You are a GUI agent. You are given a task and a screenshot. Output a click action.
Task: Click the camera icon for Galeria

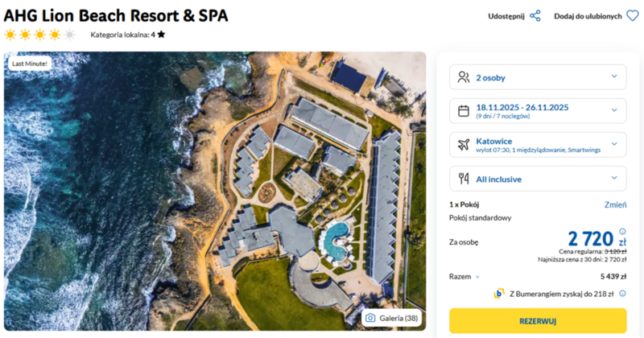point(370,318)
